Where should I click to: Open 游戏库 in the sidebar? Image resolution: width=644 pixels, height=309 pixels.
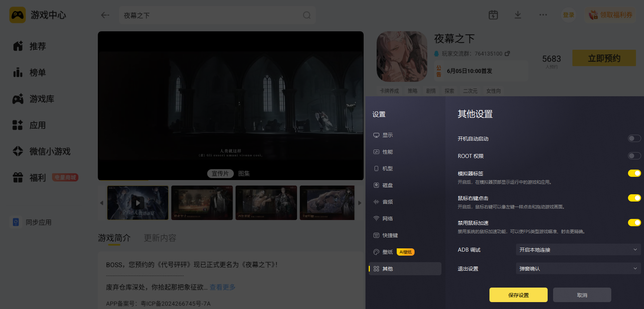point(33,99)
